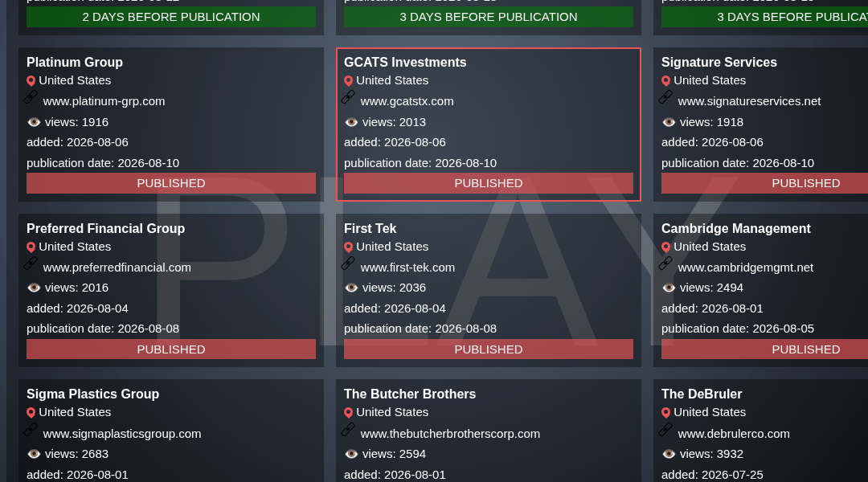Select The DeBruler title
Image resolution: width=868 pixels, height=482 pixels.
pyautogui.click(x=702, y=394)
